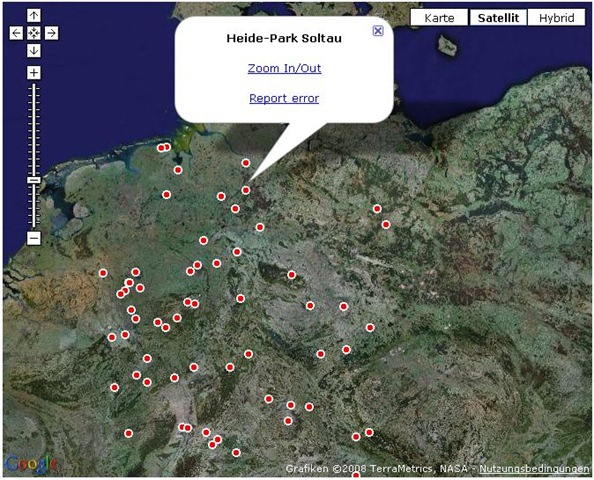Open the Nutzungsbedingungen terms link
Viewport: 594px width, 480px height.
pyautogui.click(x=534, y=469)
